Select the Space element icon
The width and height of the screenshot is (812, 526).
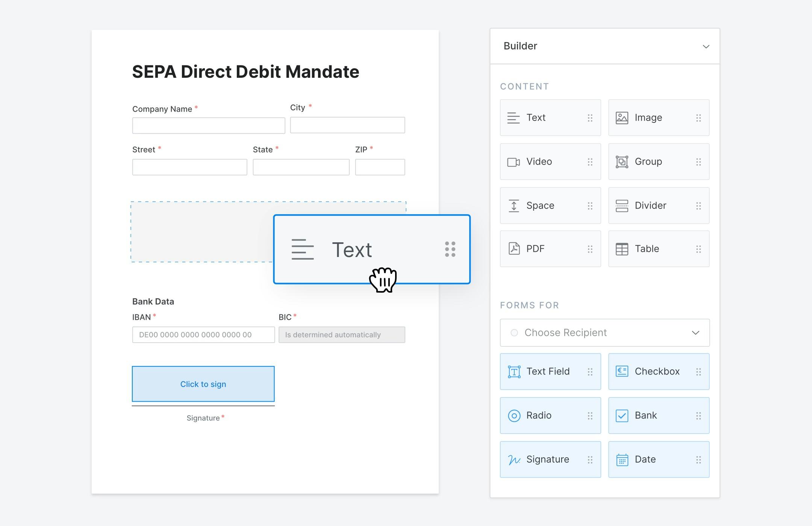coord(515,206)
